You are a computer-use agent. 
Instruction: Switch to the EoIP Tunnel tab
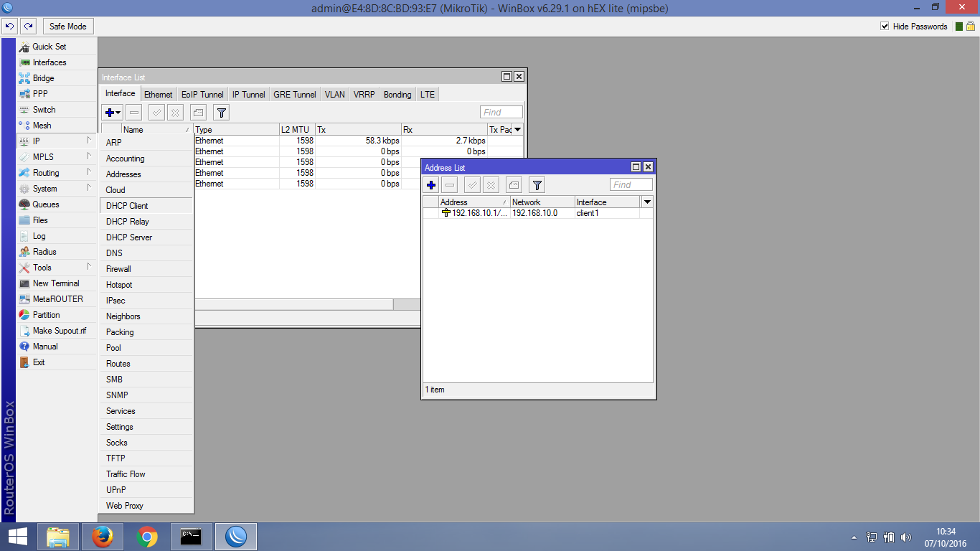(x=202, y=95)
